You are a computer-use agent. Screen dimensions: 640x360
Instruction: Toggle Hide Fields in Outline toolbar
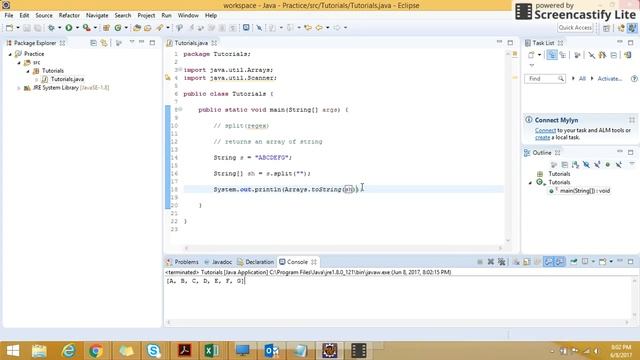[586, 164]
